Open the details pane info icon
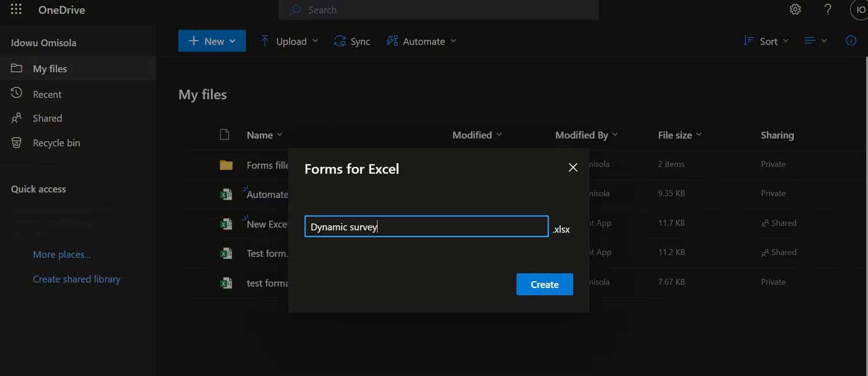 851,41
